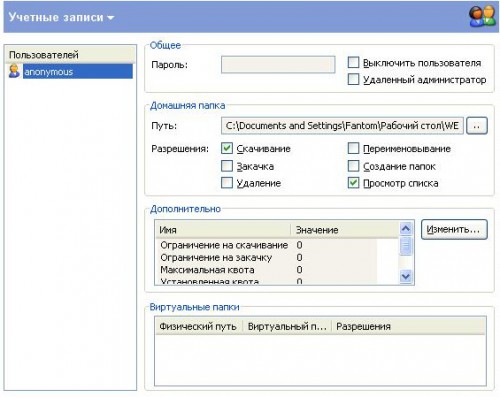Uncheck the Просмотр списка permission

(x=353, y=183)
